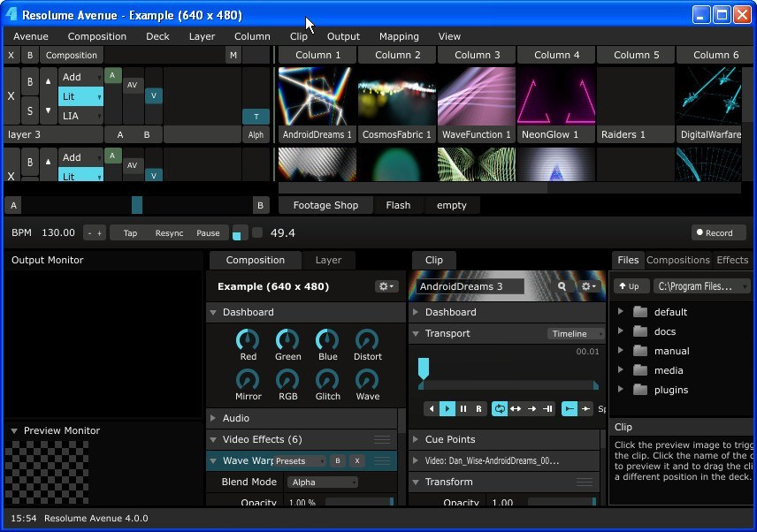Screen dimensions: 757x532
Task: Click the ping-pong bounce playback icon
Action: point(516,408)
